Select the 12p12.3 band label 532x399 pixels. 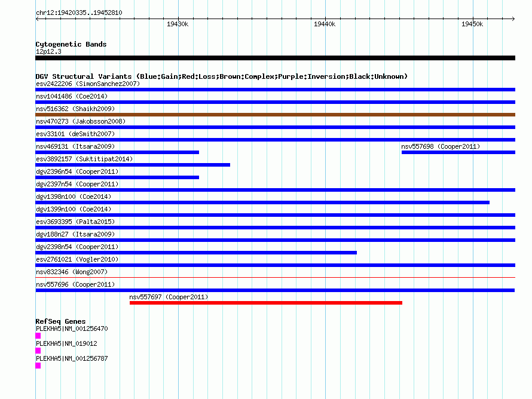[48, 51]
